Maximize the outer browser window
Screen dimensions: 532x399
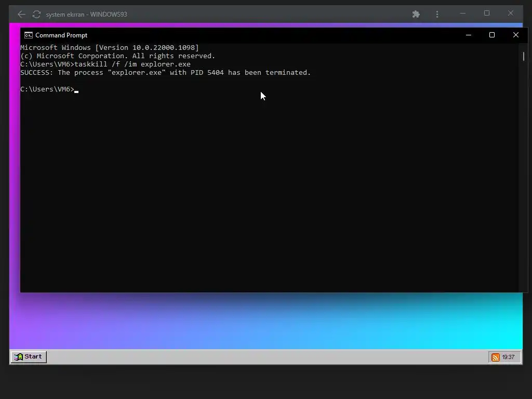pos(487,13)
